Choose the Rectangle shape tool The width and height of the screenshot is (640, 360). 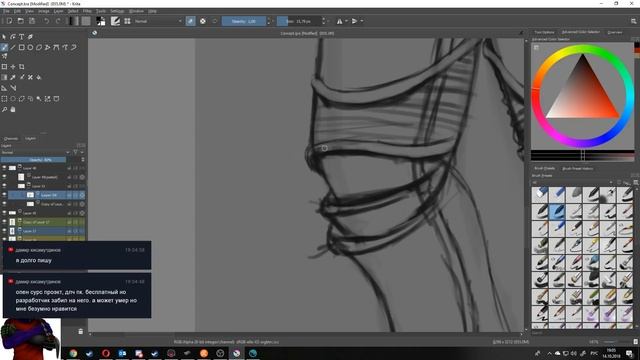coord(22,47)
